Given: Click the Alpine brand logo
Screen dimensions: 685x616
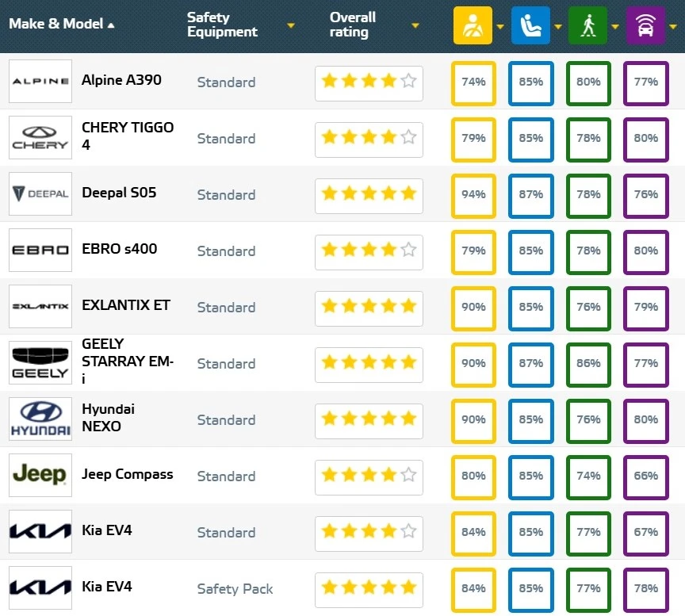Looking at the screenshot, I should (x=40, y=81).
